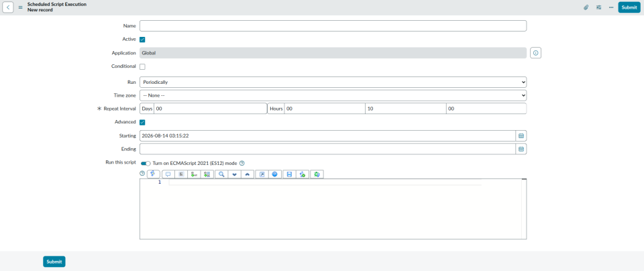Click the search magnifier in script toolbar
The image size is (644, 271).
tap(221, 174)
